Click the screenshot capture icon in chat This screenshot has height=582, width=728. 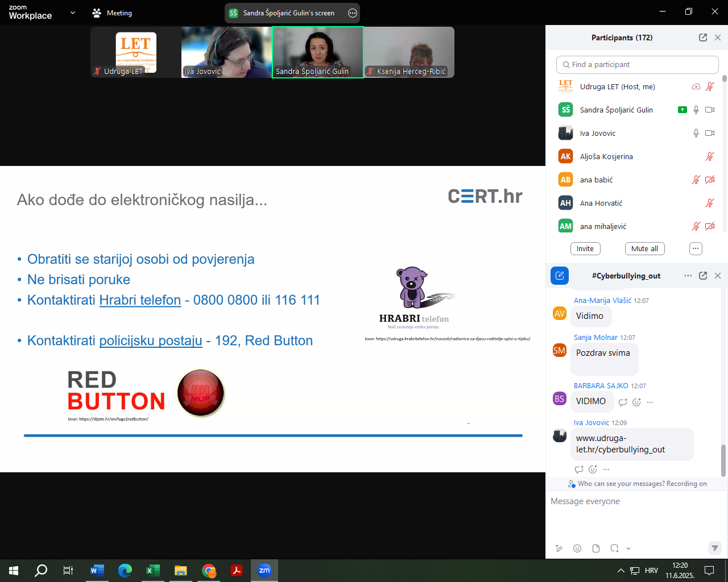tap(615, 548)
